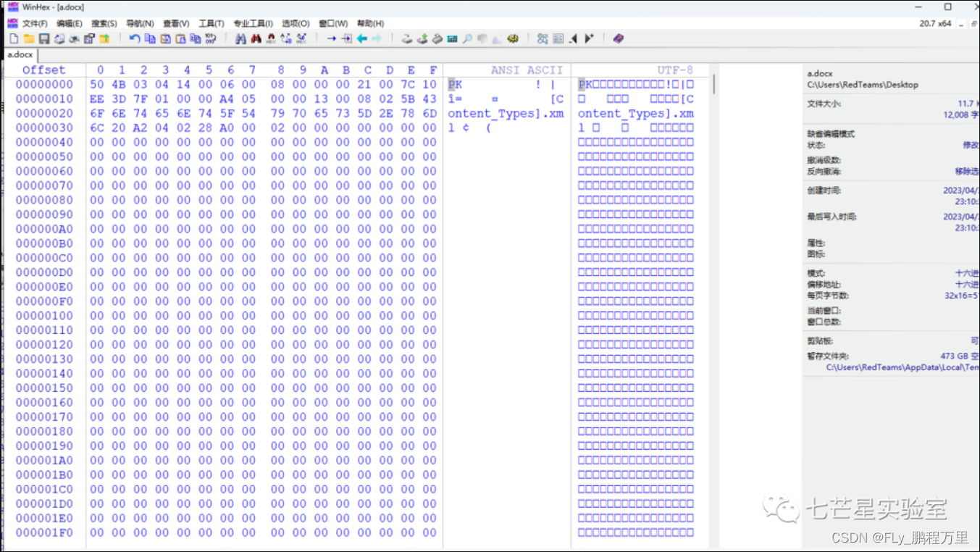The width and height of the screenshot is (980, 552).
Task: Open disk using the drive icon
Action: click(407, 38)
